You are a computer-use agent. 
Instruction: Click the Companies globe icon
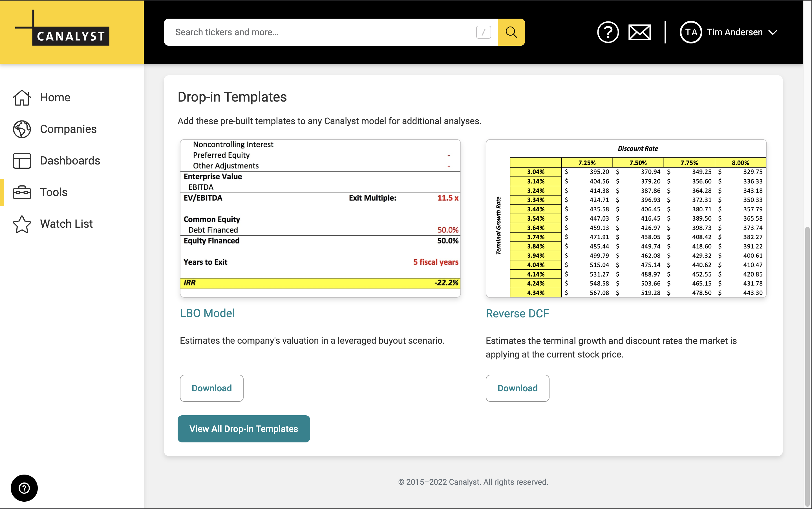pyautogui.click(x=22, y=129)
